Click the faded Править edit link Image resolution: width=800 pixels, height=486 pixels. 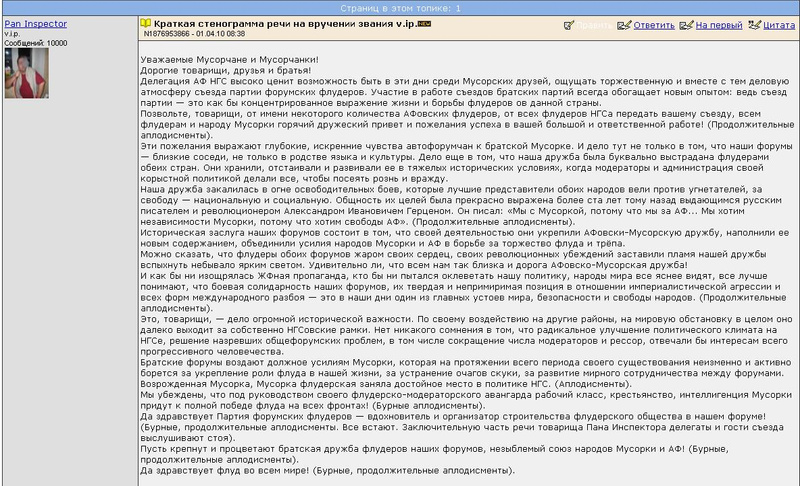594,25
